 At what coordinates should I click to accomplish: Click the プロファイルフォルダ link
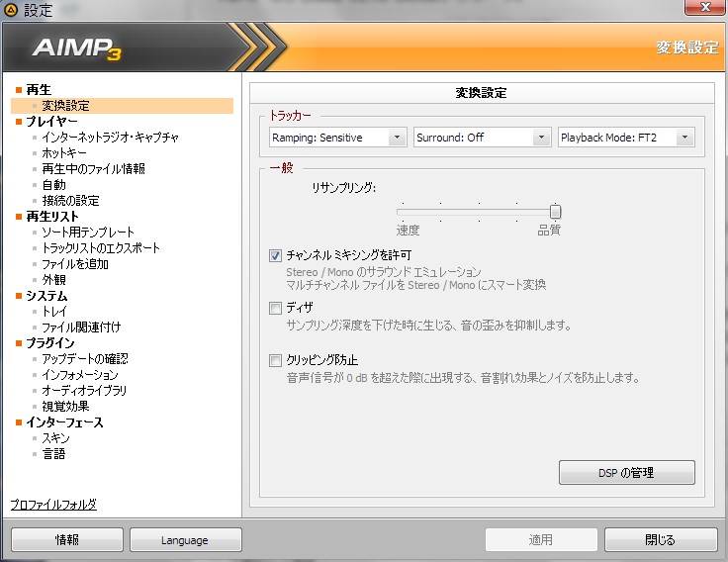(x=53, y=505)
